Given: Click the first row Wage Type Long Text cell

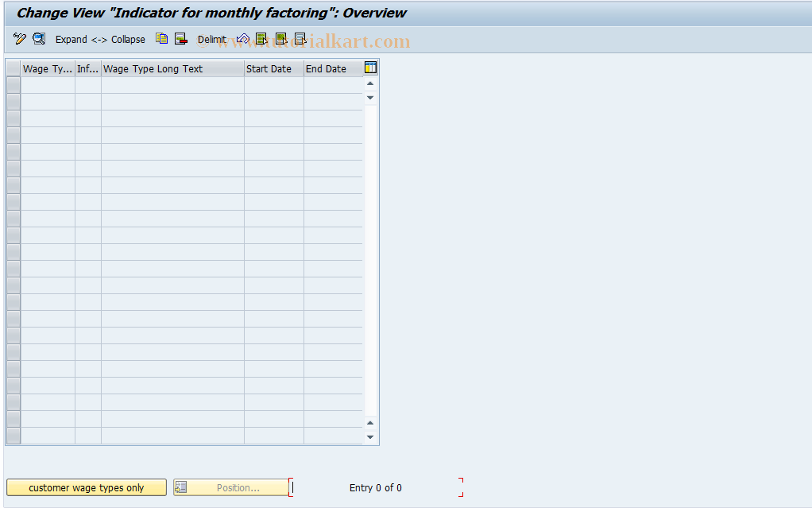Looking at the screenshot, I should (172, 86).
